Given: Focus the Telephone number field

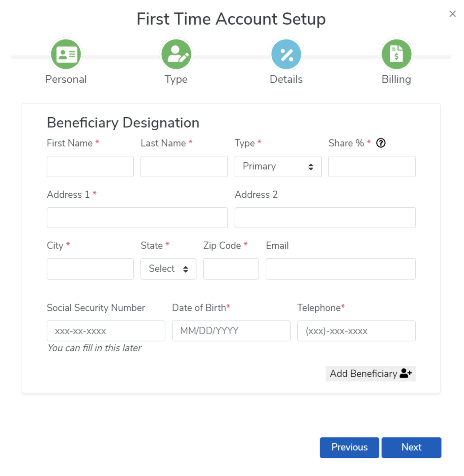Looking at the screenshot, I should point(356,331).
